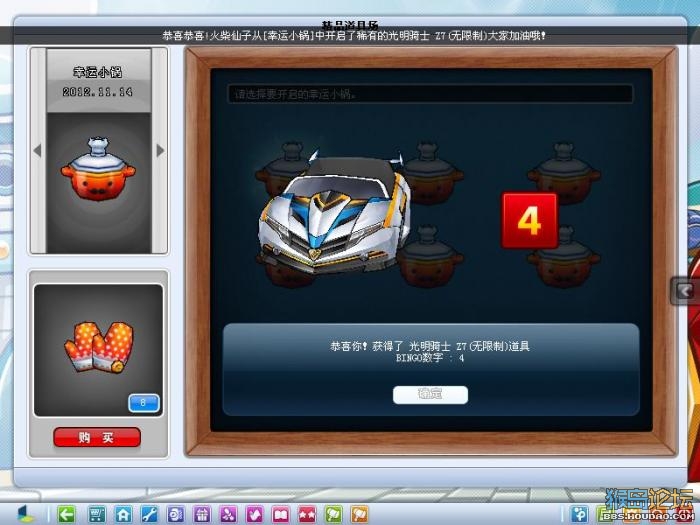Click the blue-green logo at taskbar start

[26, 514]
